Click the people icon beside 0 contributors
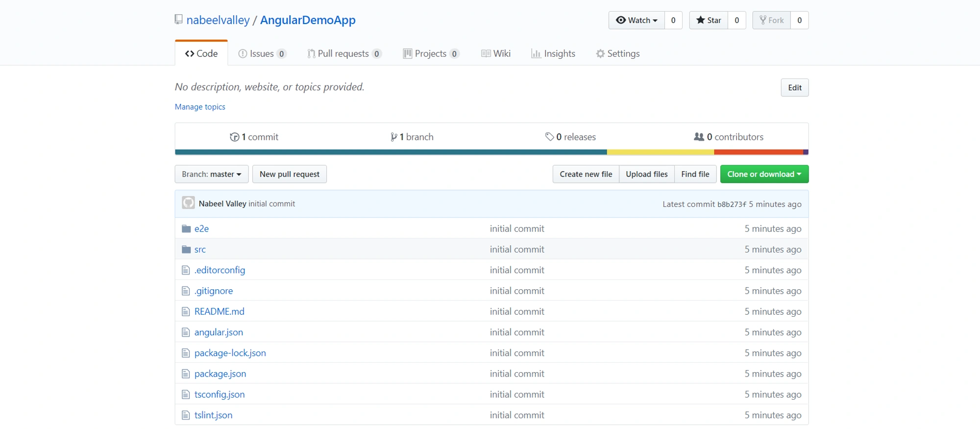Image resolution: width=980 pixels, height=429 pixels. (x=699, y=137)
